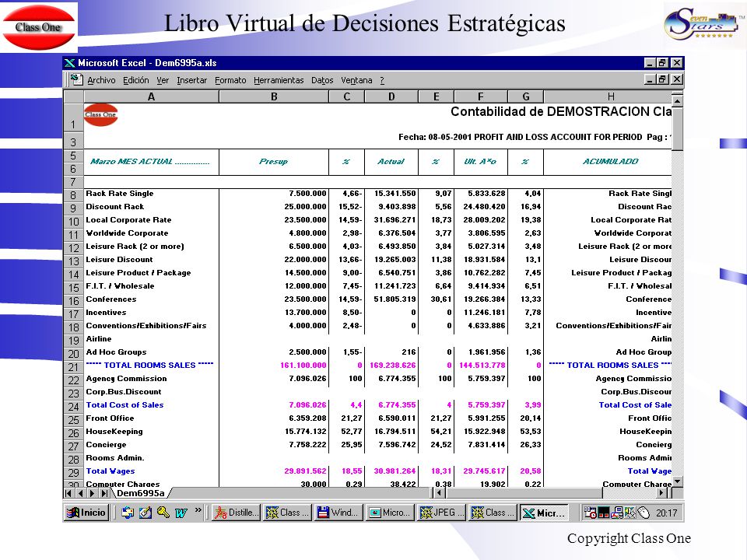Image resolution: width=747 pixels, height=560 pixels.
Task: Activate the Micr... Excel taskbar button
Action: point(544,513)
